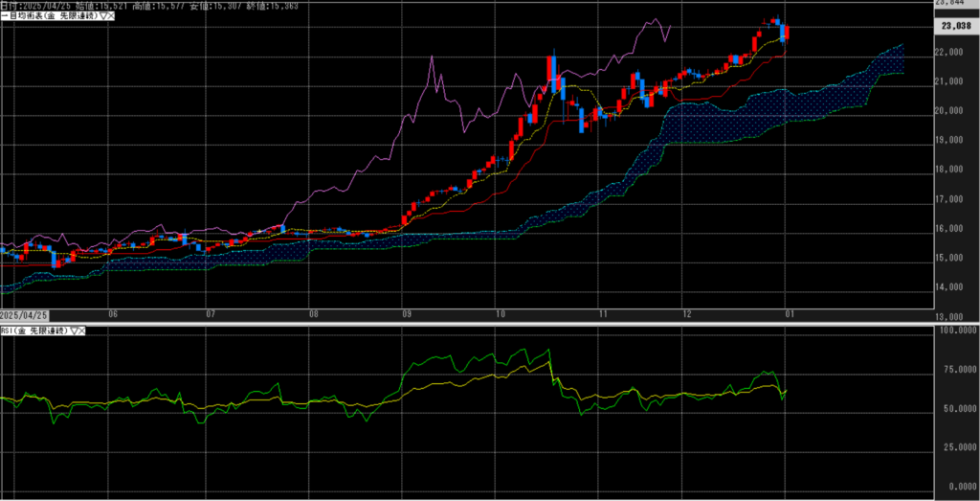The width and height of the screenshot is (980, 501).
Task: Select the 2025/04/25 date marker on time axis
Action: pyautogui.click(x=24, y=314)
